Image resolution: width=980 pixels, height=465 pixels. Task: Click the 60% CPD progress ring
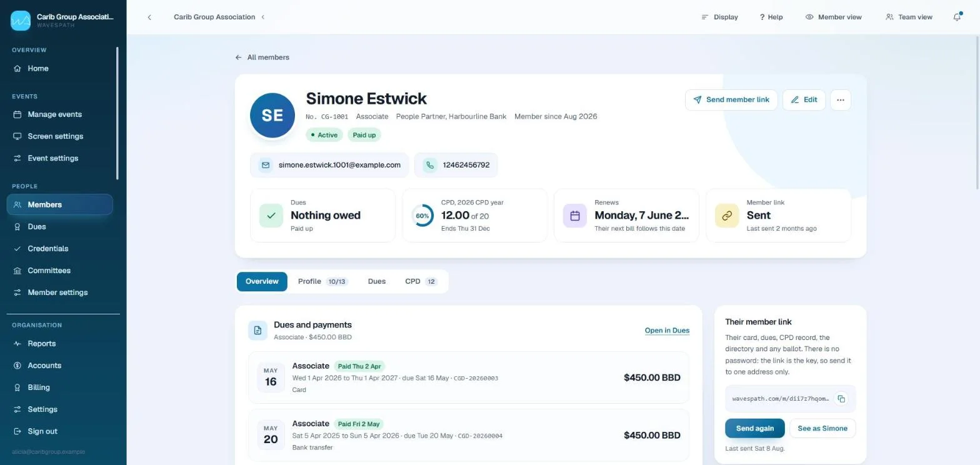point(422,216)
